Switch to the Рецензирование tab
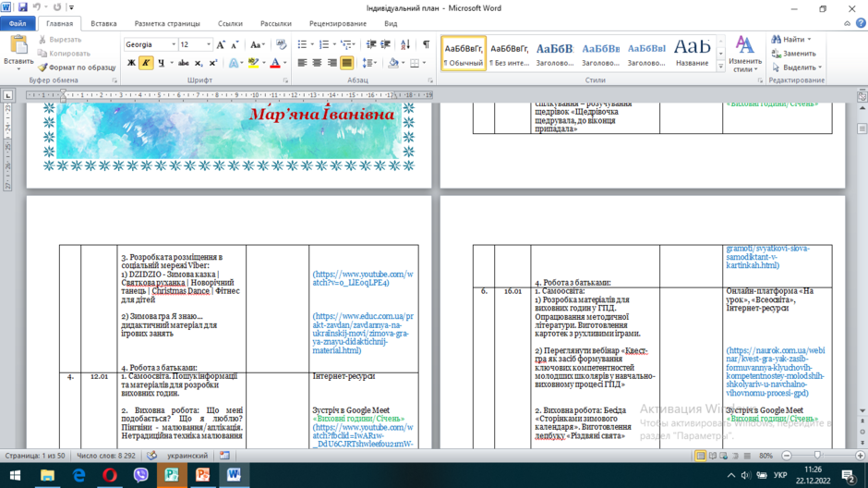 pyautogui.click(x=338, y=24)
